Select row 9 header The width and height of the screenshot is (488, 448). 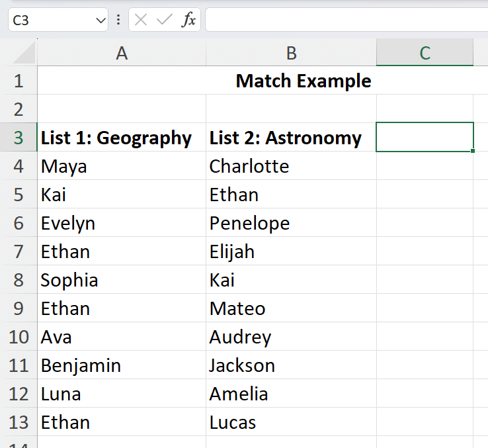coord(19,308)
